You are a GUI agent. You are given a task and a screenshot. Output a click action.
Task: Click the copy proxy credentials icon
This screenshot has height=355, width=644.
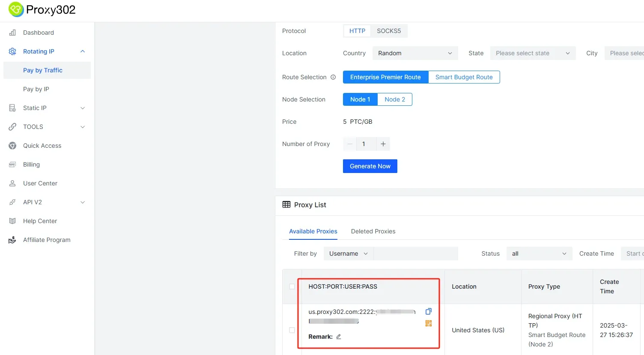coord(428,311)
